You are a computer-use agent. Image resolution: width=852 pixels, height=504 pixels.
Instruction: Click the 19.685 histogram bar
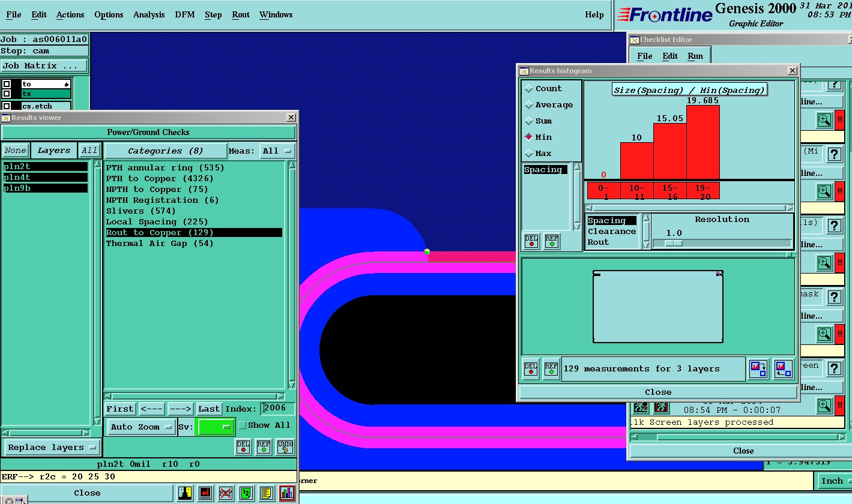[x=702, y=142]
